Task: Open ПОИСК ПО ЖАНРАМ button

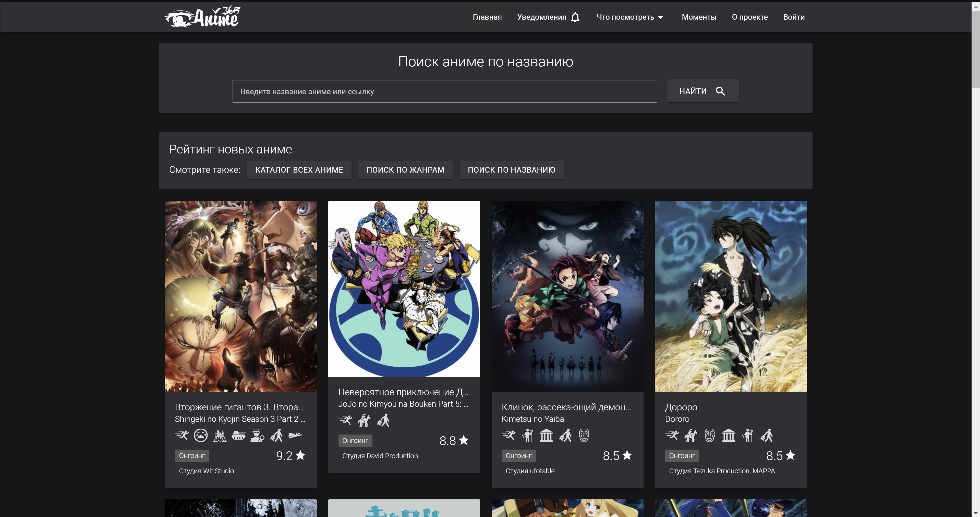Action: [405, 170]
